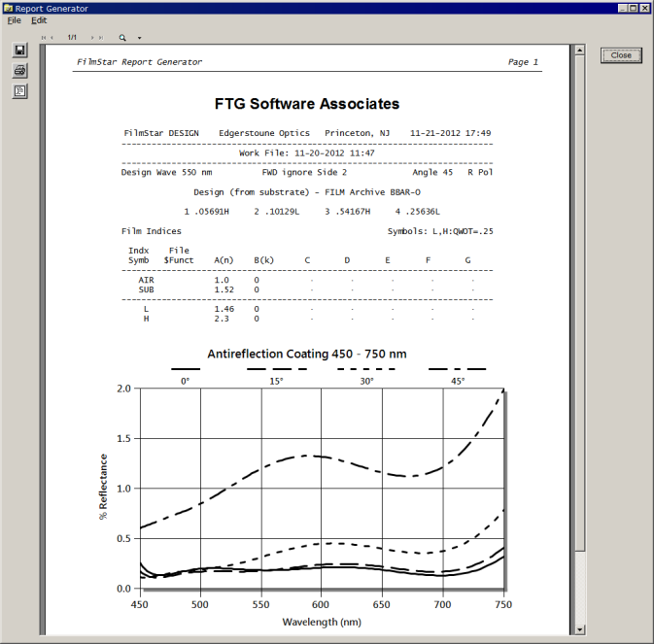Click 'Symbols: L,H:QWOT=.25' text
Image resolution: width=654 pixels, height=644 pixels.
(x=440, y=231)
